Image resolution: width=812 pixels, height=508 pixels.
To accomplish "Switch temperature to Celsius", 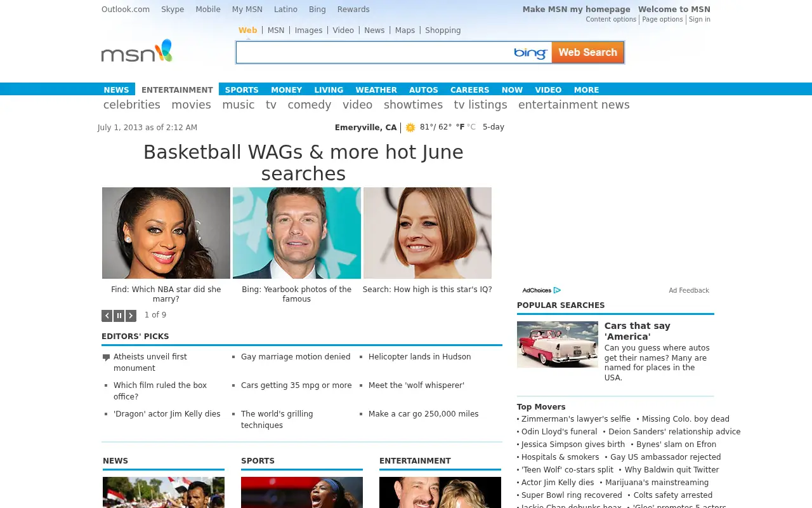I will pos(471,127).
